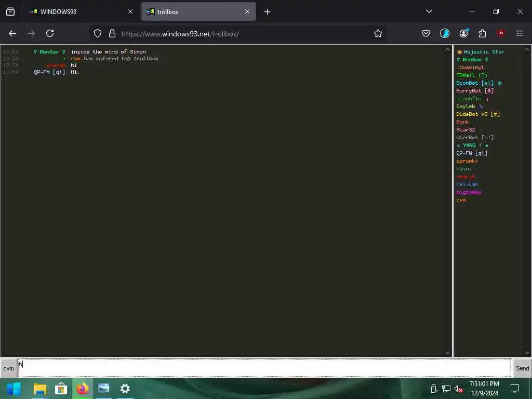Open File Explorer from taskbar
This screenshot has height=399, width=532.
point(39,389)
